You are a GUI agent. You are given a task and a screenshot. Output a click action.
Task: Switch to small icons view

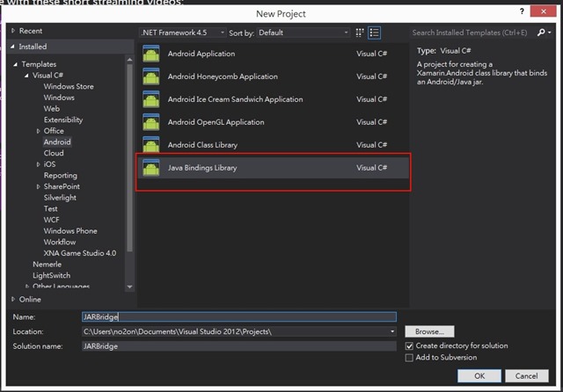tap(360, 33)
